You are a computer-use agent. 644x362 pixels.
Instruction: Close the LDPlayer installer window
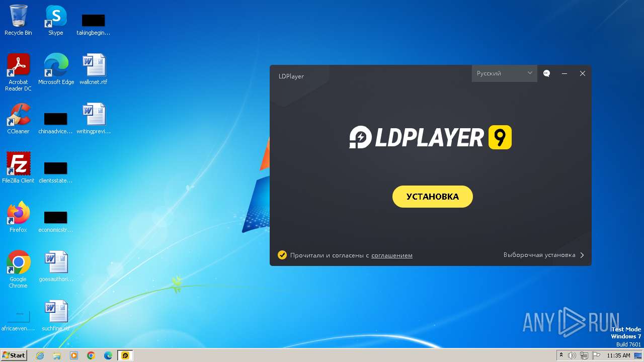pyautogui.click(x=583, y=73)
